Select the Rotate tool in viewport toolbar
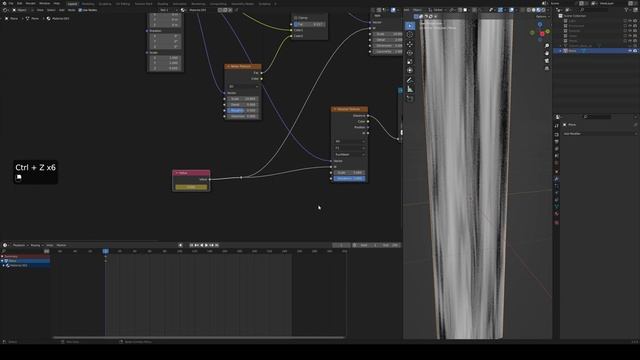The image size is (640, 360). click(410, 53)
